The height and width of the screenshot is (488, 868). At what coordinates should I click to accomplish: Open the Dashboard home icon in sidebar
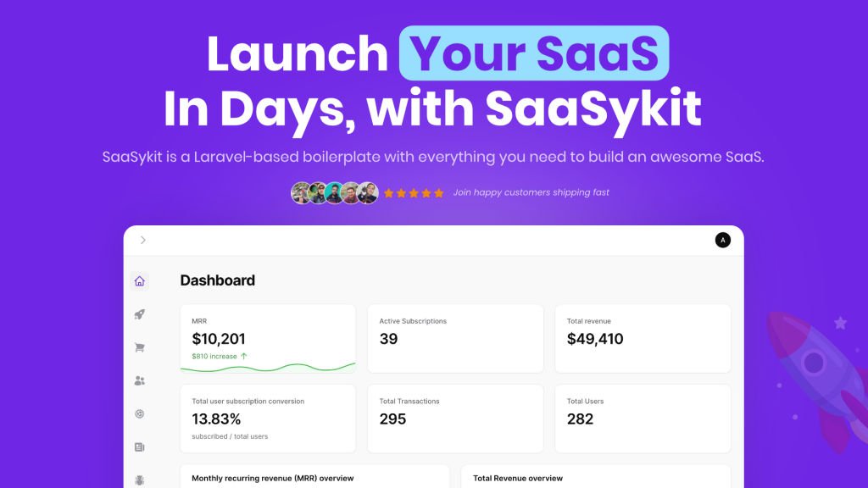click(140, 281)
